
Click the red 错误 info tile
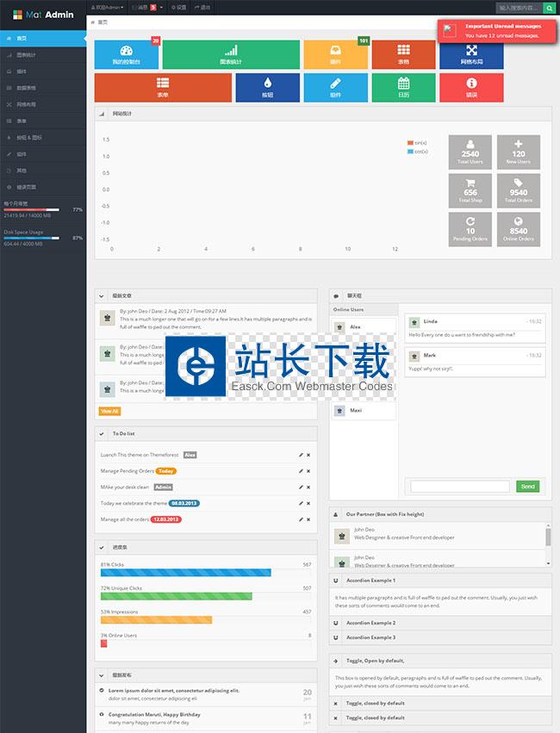point(471,87)
